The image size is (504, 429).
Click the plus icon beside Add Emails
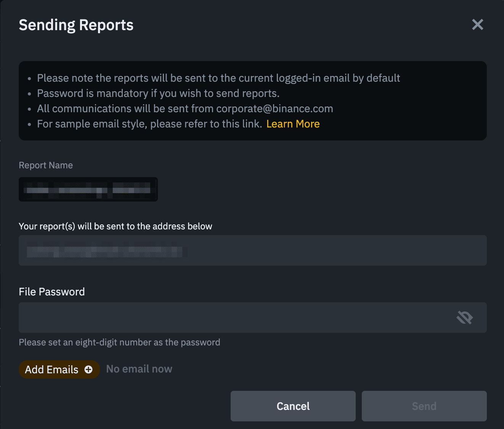click(88, 369)
